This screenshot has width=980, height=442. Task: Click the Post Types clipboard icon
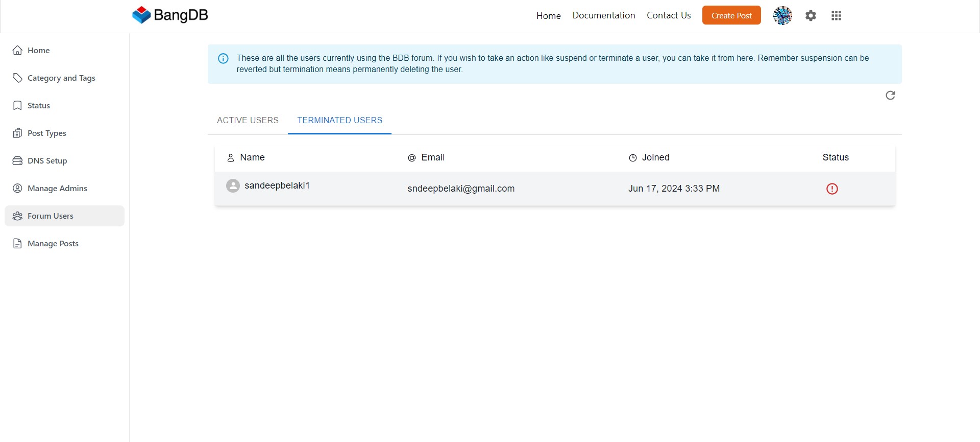(x=17, y=133)
